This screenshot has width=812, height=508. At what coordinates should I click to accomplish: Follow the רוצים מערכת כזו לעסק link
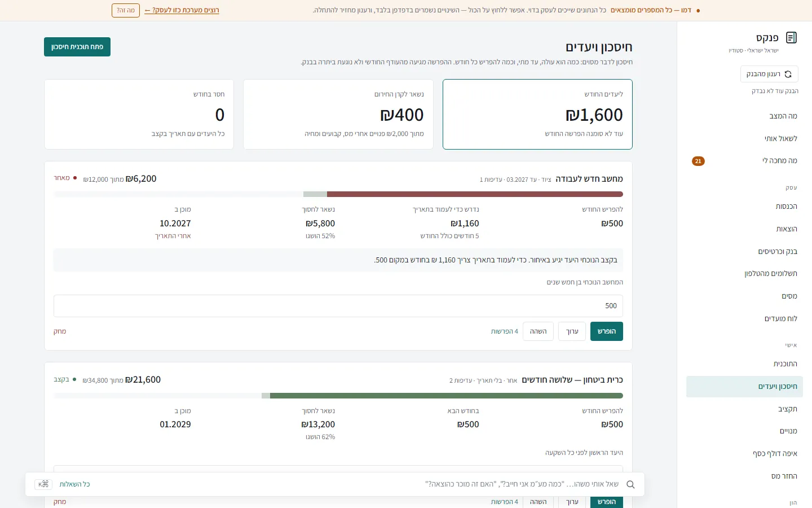coord(182,10)
